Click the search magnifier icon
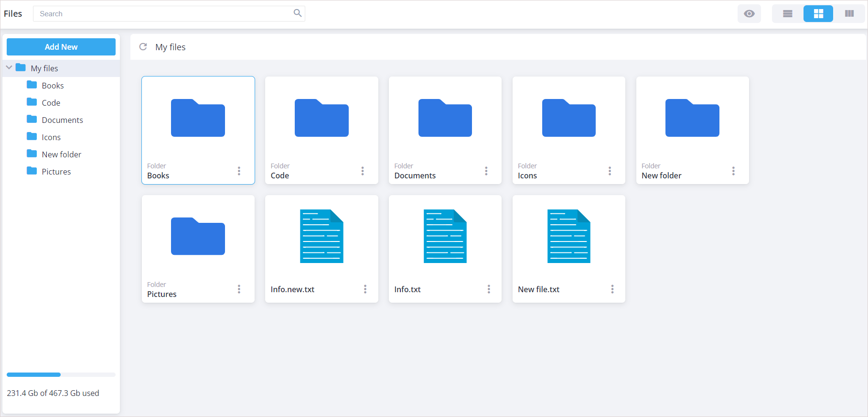Screen dimensions: 868x417 tap(297, 13)
